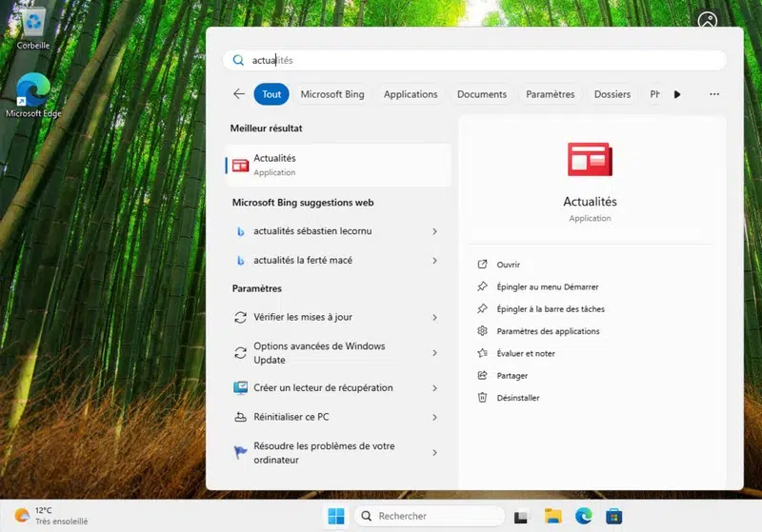Expand the 'actualités sébastien lecornu' suggestion chevron
Viewport: 762px width, 532px height.
click(x=434, y=231)
